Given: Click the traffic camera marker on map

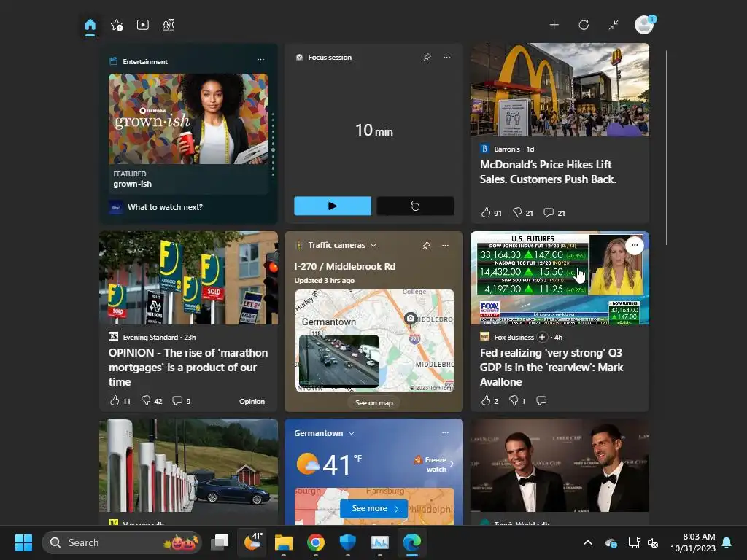Looking at the screenshot, I should coord(410,318).
